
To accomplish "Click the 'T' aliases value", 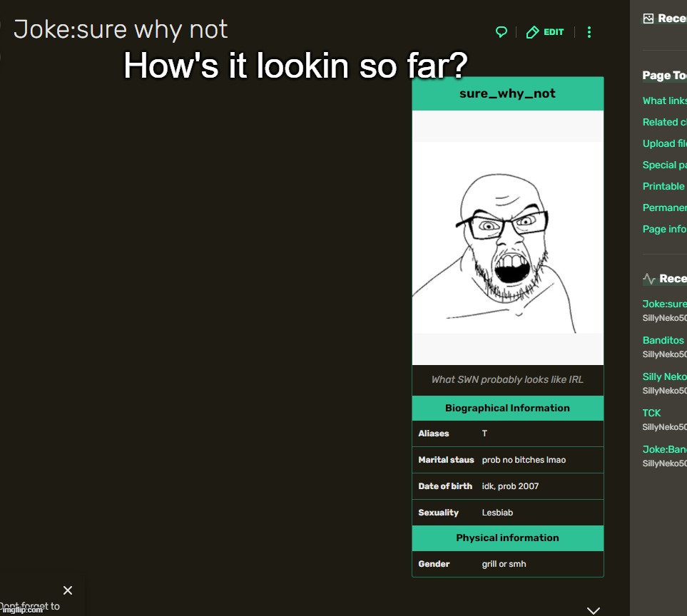I will tap(484, 433).
